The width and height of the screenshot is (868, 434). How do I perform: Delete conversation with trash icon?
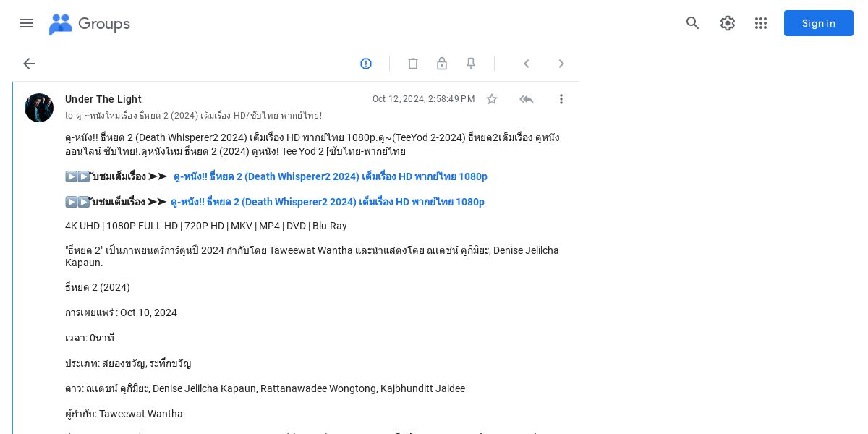coord(413,64)
